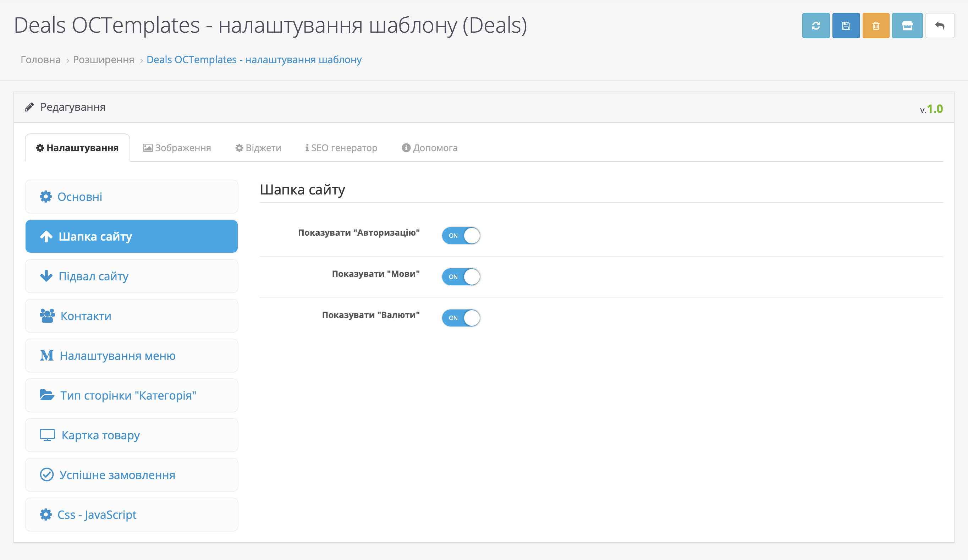Click the orange trash icon button

[x=876, y=26]
